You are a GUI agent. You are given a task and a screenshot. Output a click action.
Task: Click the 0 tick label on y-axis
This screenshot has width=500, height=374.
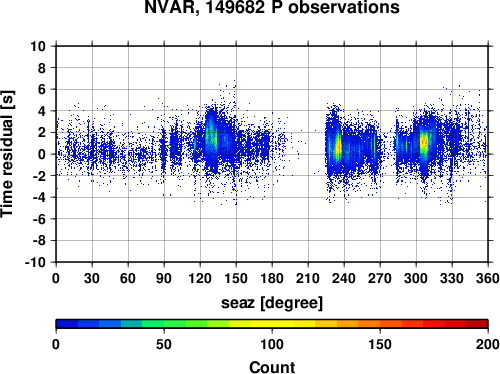pyautogui.click(x=42, y=154)
